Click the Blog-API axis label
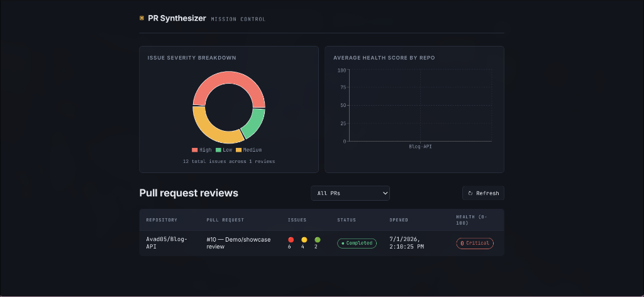Image resolution: width=644 pixels, height=297 pixels. click(420, 147)
